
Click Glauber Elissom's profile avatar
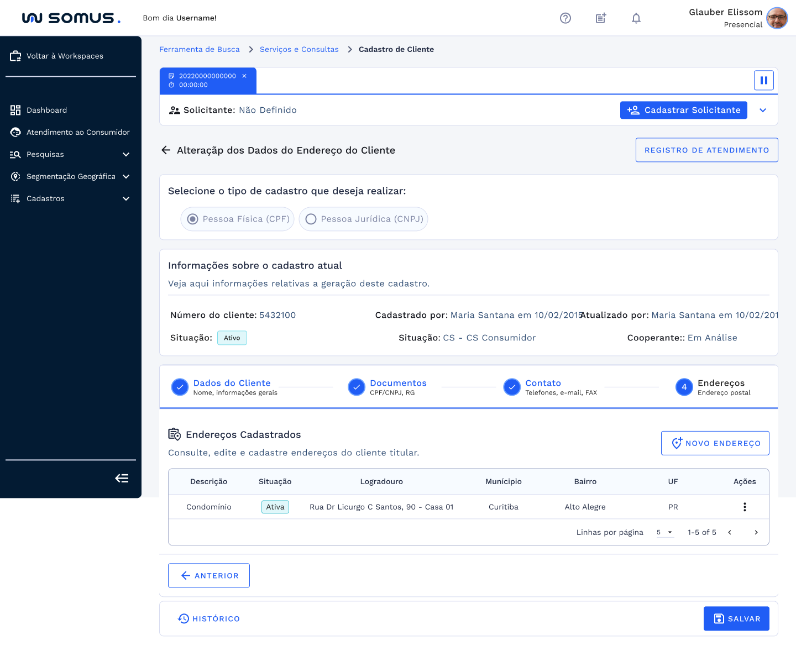777,18
